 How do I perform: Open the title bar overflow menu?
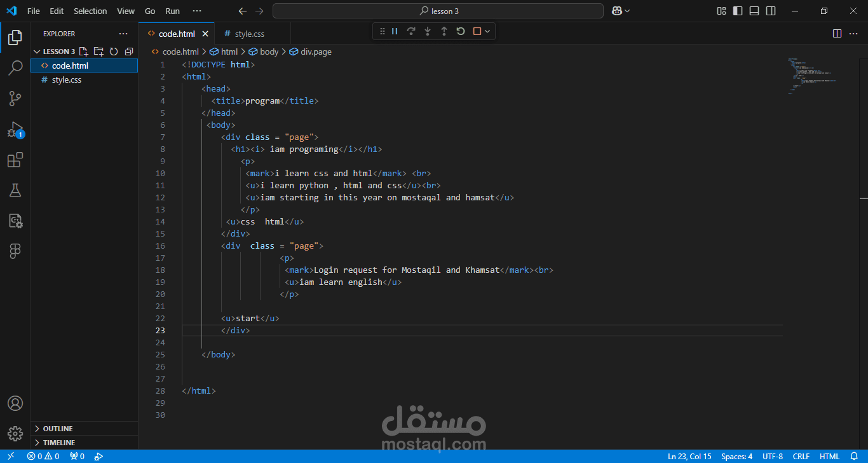tap(197, 11)
